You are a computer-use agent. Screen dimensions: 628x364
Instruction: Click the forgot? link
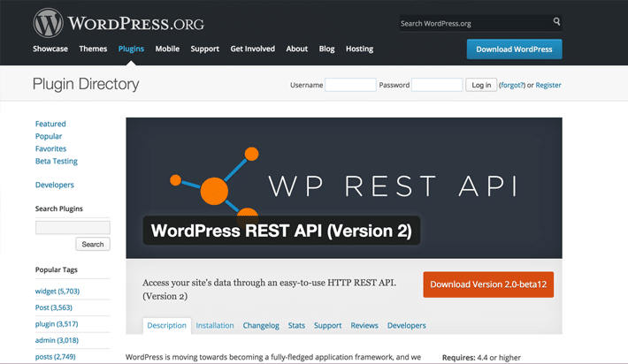point(512,85)
